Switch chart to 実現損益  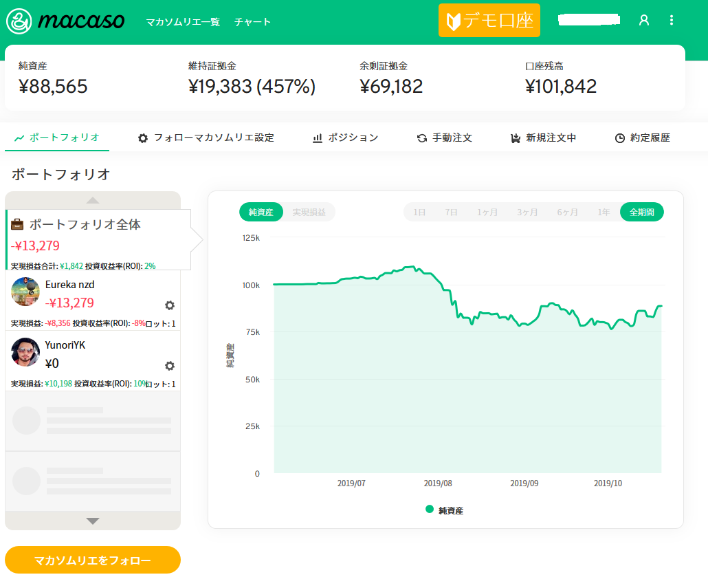[309, 212]
